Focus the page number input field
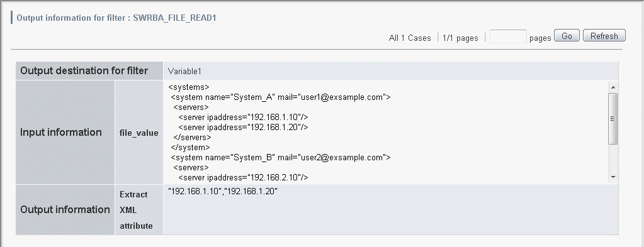This screenshot has height=247, width=644. (508, 36)
